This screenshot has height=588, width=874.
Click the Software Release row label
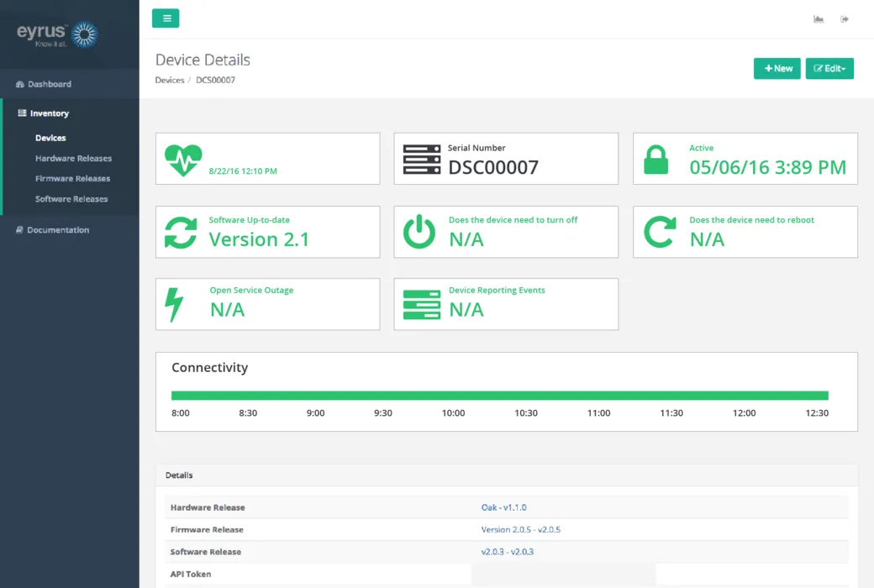[x=206, y=552]
